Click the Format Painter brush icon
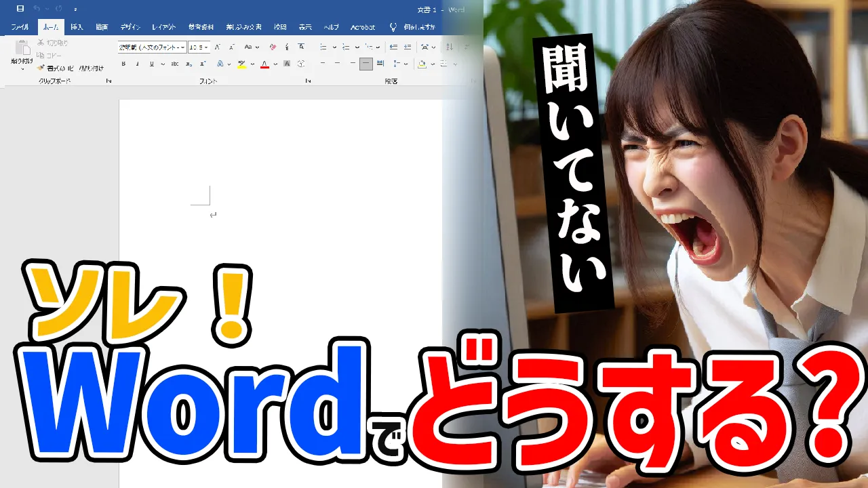The image size is (868, 488). 41,68
